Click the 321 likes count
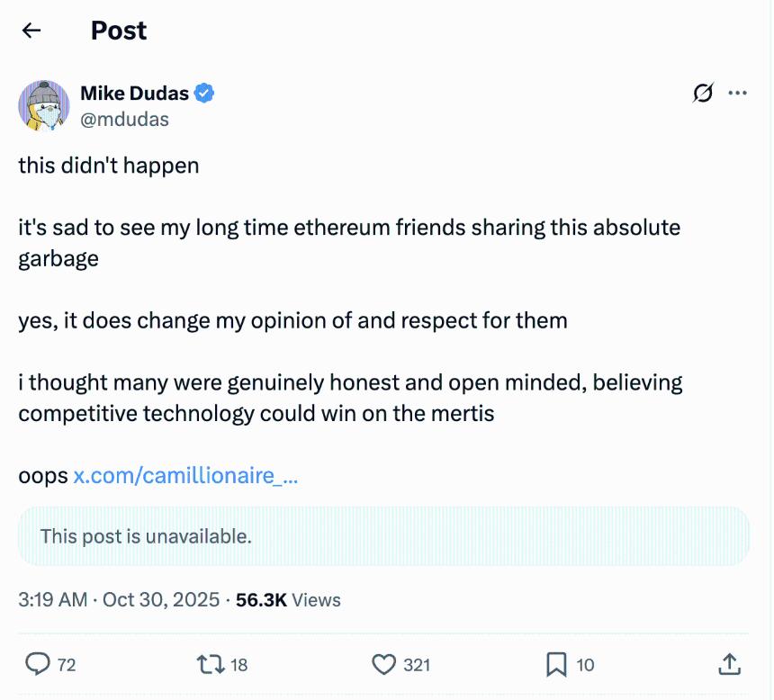This screenshot has width=774, height=700. tap(417, 665)
